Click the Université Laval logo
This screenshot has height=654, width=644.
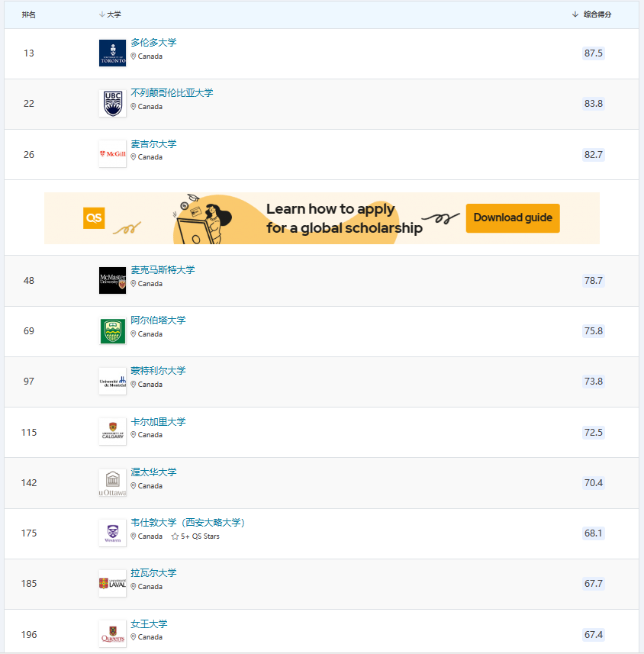coord(113,583)
